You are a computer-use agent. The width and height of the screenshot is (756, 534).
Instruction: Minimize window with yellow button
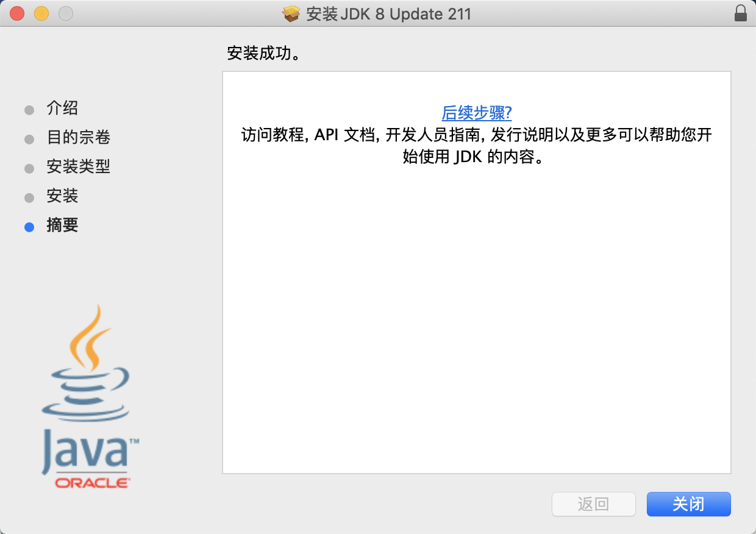click(x=41, y=13)
